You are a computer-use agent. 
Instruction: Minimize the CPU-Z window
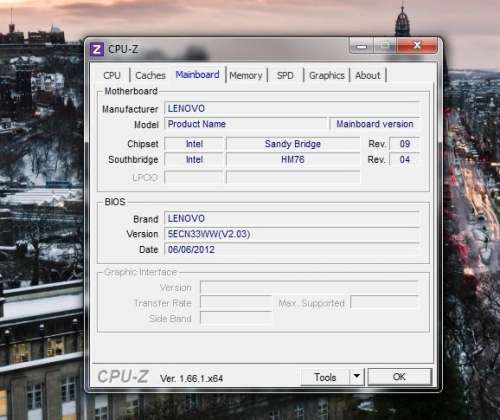tap(362, 46)
